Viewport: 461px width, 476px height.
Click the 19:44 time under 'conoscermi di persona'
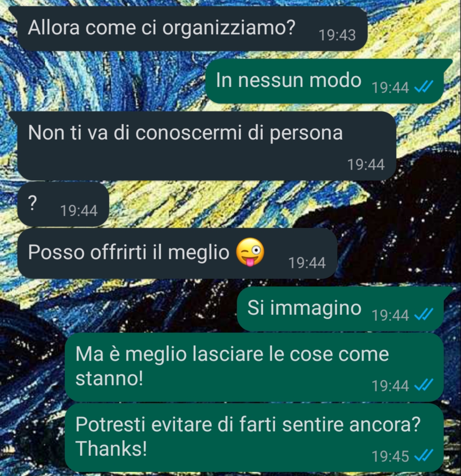[x=366, y=164]
